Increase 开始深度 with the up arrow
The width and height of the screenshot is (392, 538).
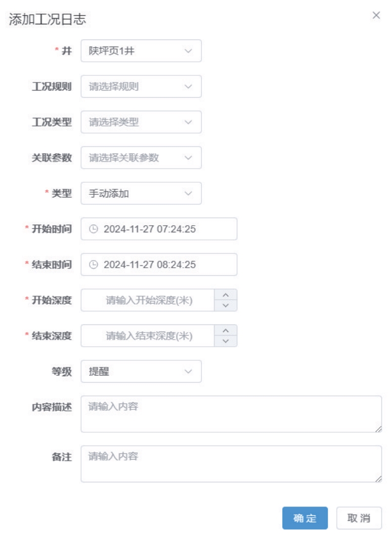click(226, 295)
